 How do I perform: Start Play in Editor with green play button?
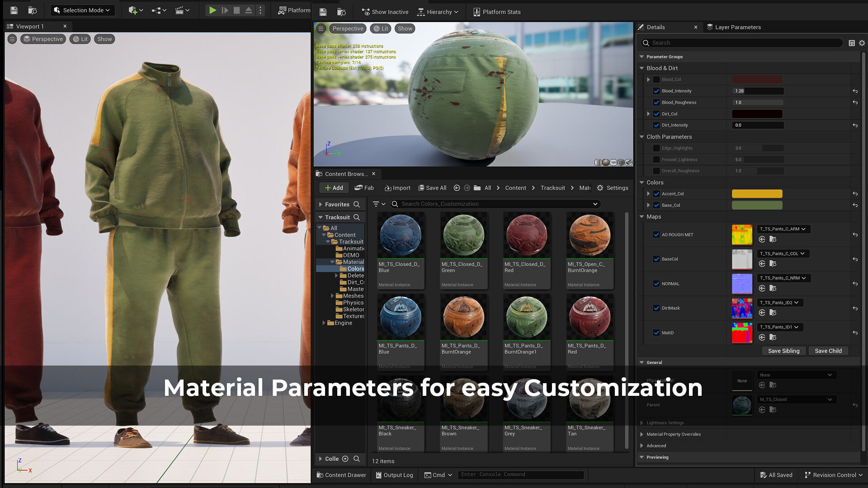tap(212, 10)
